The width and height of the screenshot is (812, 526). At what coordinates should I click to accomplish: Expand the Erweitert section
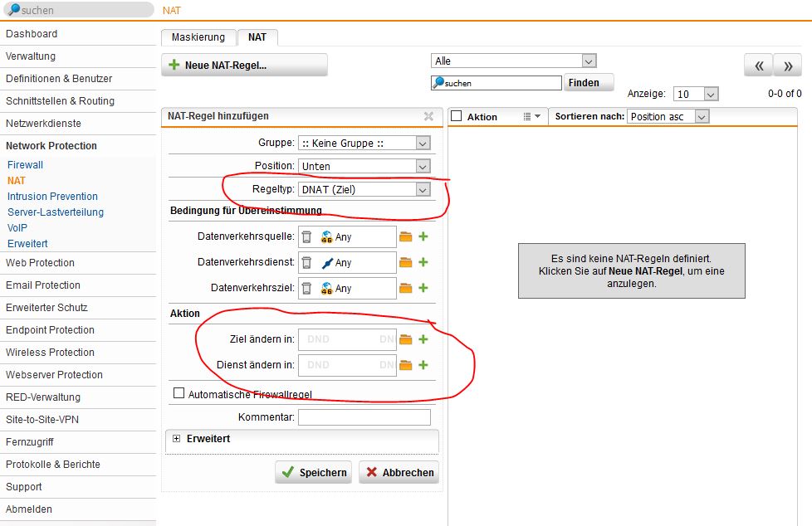pyautogui.click(x=176, y=439)
